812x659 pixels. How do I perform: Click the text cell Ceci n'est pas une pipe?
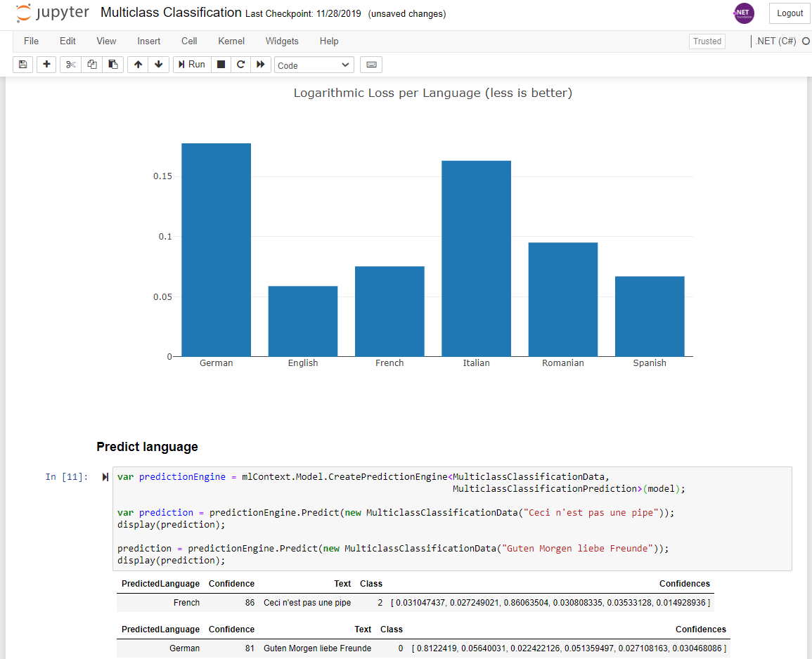(x=307, y=603)
